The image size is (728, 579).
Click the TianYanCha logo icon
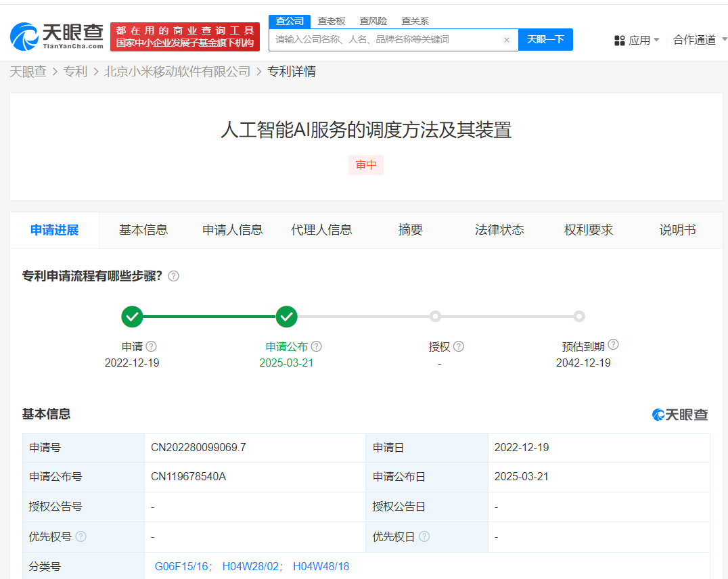24,37
